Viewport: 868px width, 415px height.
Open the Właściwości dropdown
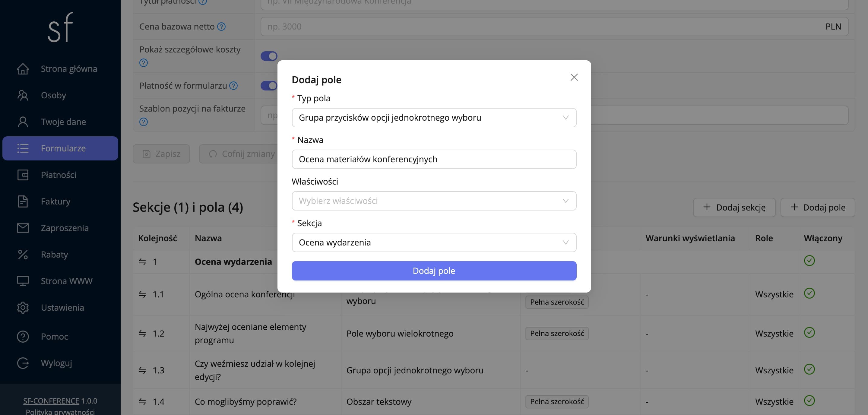tap(434, 201)
